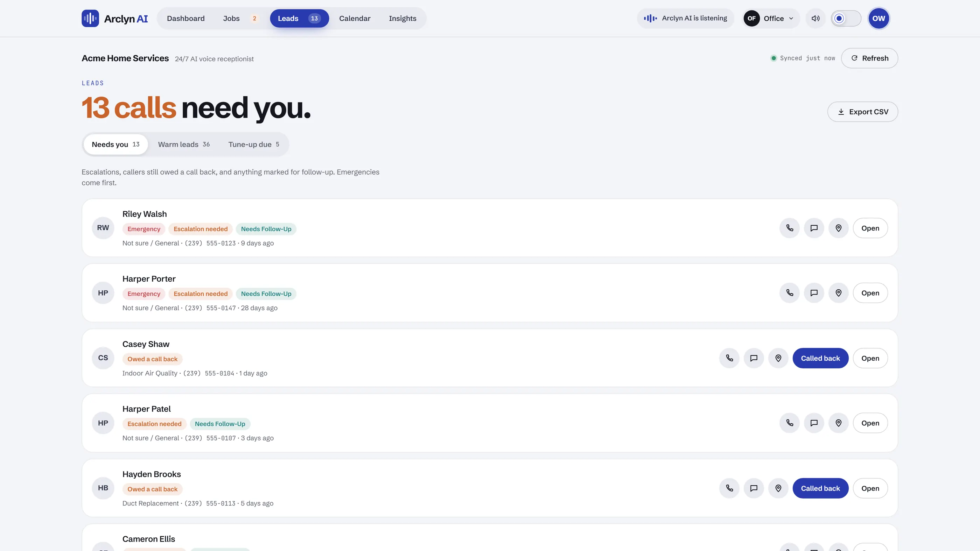Export leads with Export CSV button
Image resolution: width=980 pixels, height=551 pixels.
click(862, 112)
